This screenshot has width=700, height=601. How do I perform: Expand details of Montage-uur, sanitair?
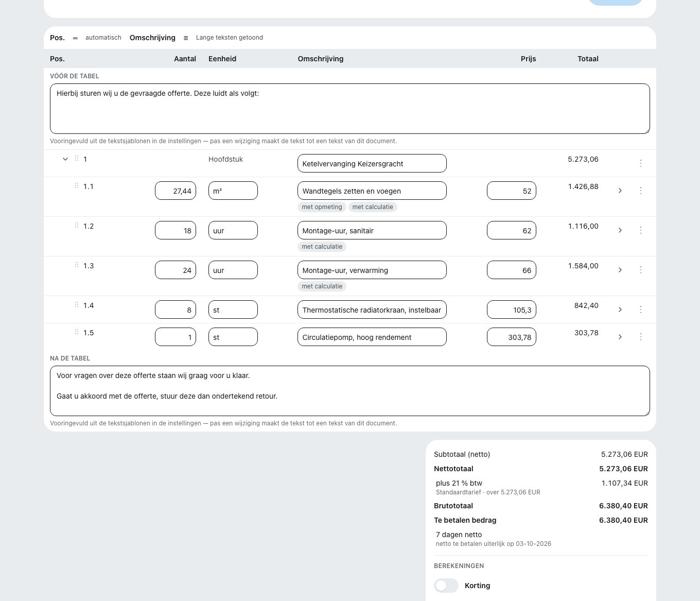pyautogui.click(x=620, y=230)
